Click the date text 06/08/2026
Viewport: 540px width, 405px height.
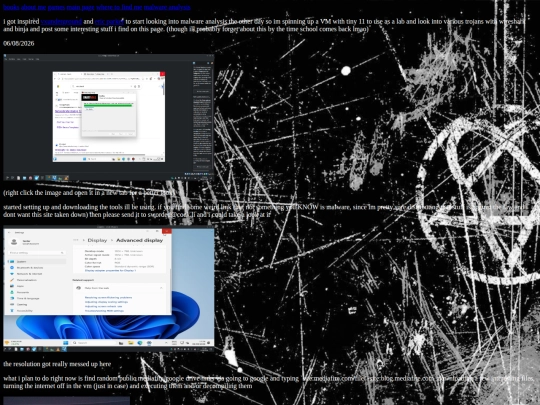(19, 43)
